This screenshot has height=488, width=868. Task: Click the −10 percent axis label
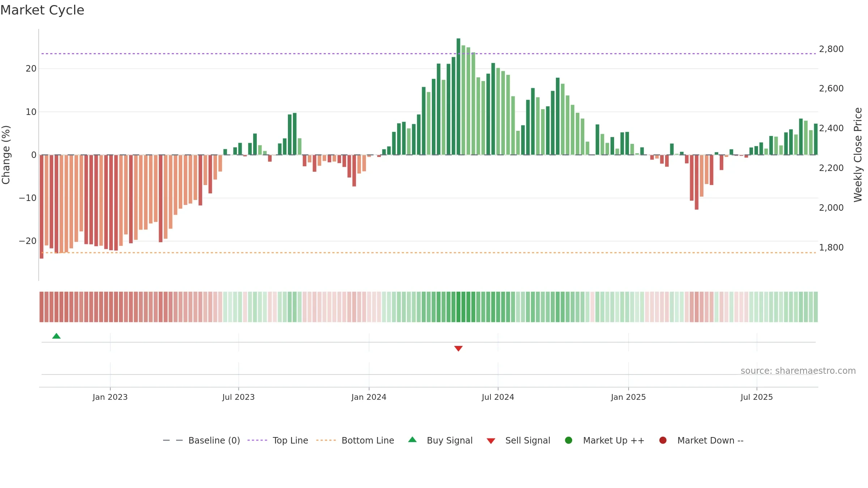point(28,198)
